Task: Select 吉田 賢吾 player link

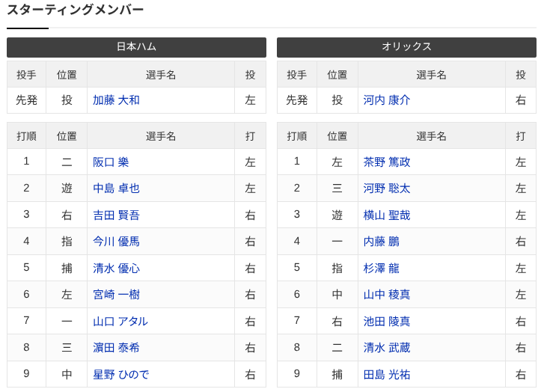Action: (x=116, y=215)
